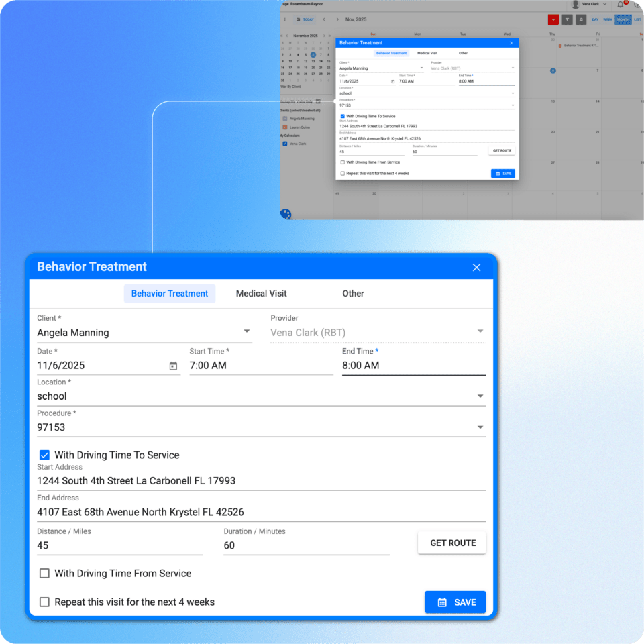Select the Other tab in the dialog

[x=353, y=293]
